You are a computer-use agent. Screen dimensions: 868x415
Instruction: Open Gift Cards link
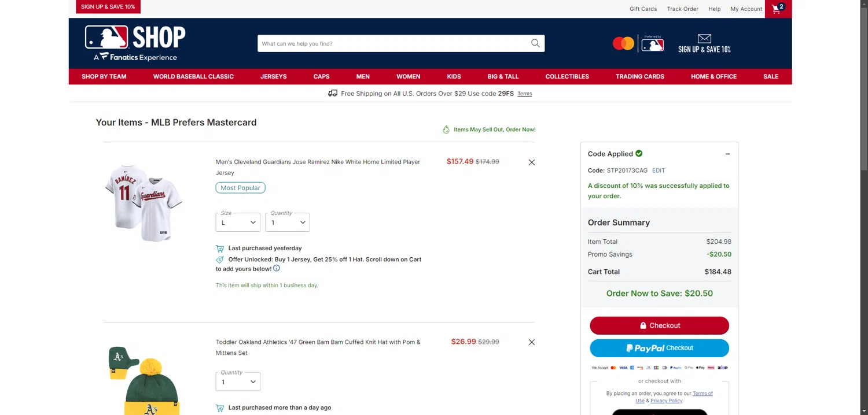(643, 9)
